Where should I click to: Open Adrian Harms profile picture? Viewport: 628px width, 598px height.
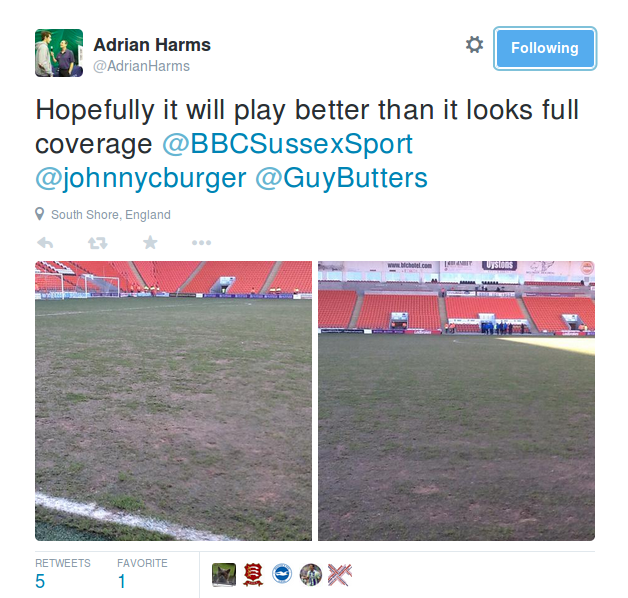[59, 53]
